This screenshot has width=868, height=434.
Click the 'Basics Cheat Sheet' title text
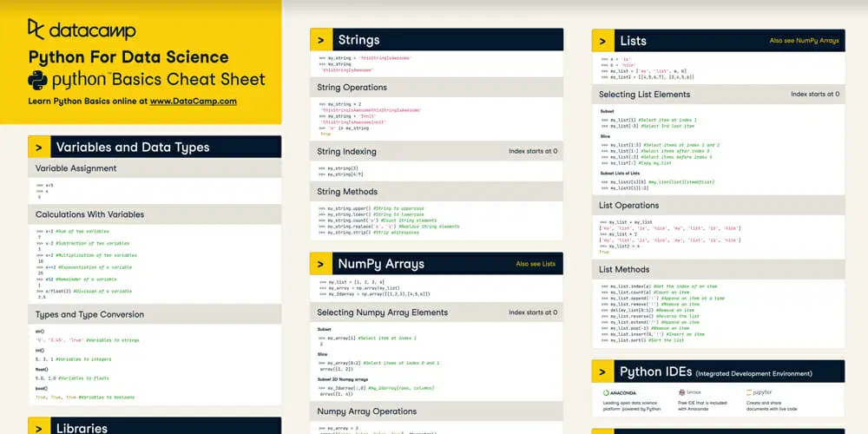point(189,80)
